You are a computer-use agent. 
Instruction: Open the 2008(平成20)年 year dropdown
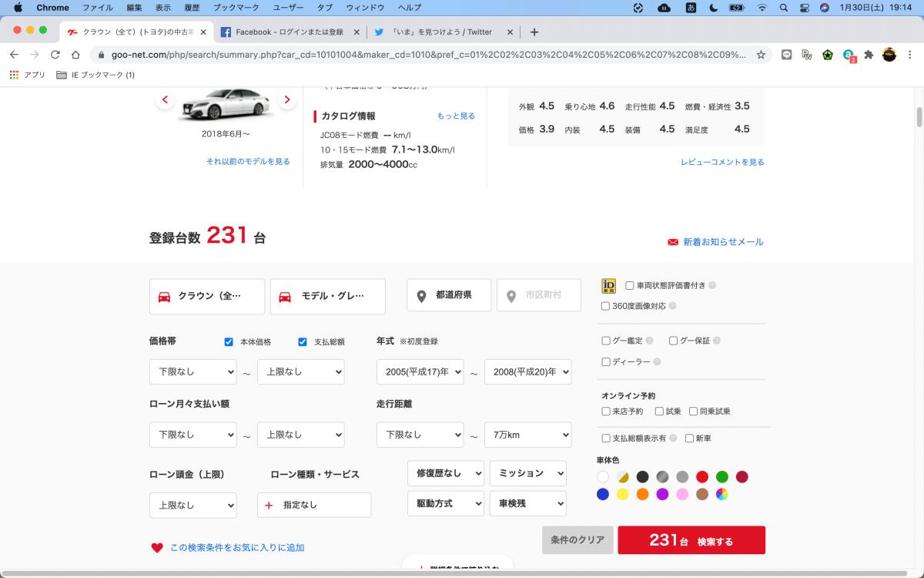[x=528, y=371]
